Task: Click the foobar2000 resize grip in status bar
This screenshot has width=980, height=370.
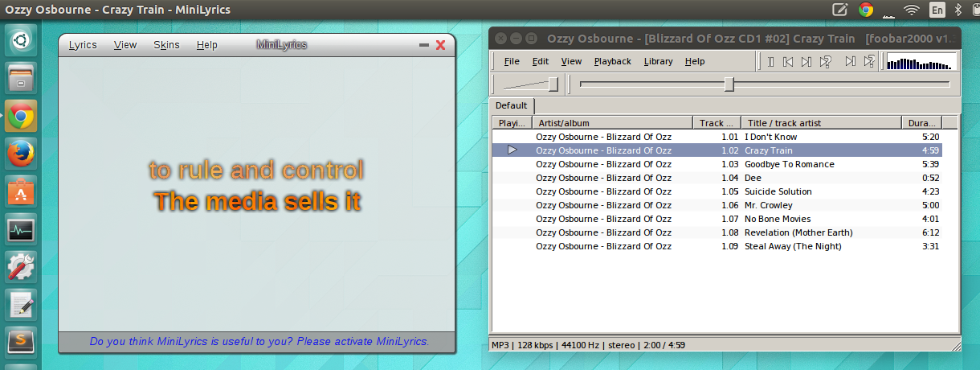Action: [954, 345]
